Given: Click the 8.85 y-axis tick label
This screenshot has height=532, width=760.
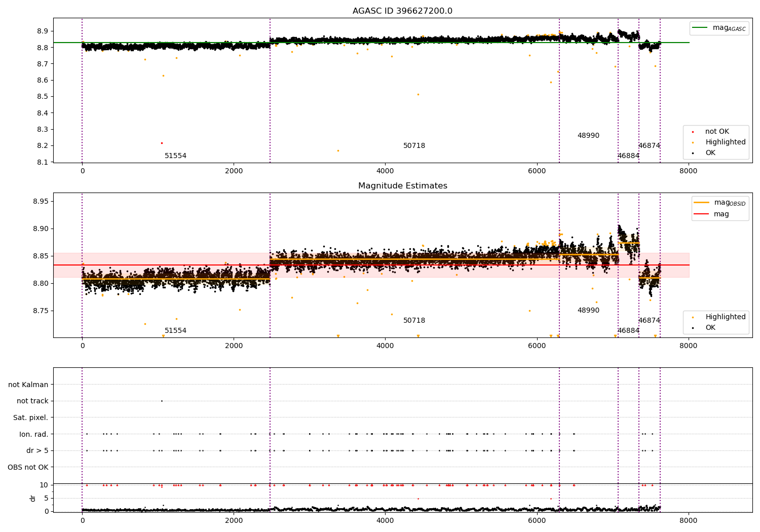Looking at the screenshot, I should point(41,256).
